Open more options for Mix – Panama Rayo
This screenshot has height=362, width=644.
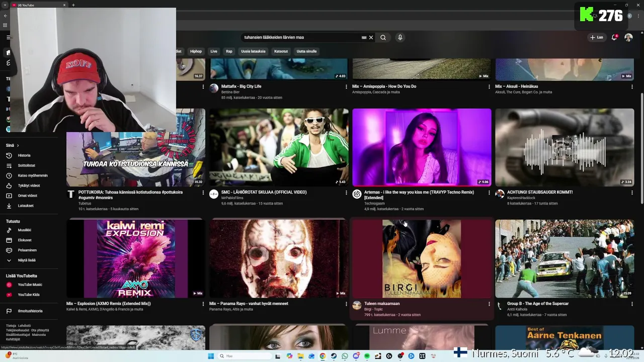tap(346, 304)
